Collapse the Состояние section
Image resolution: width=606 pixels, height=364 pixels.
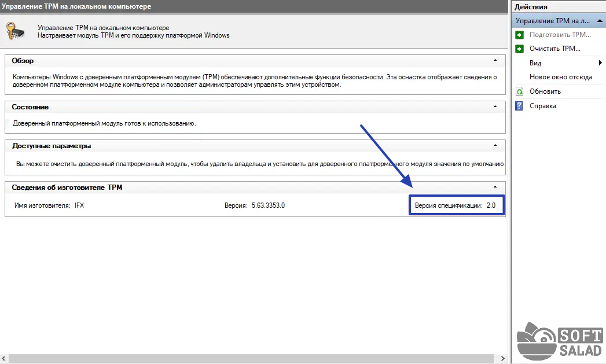(x=495, y=106)
